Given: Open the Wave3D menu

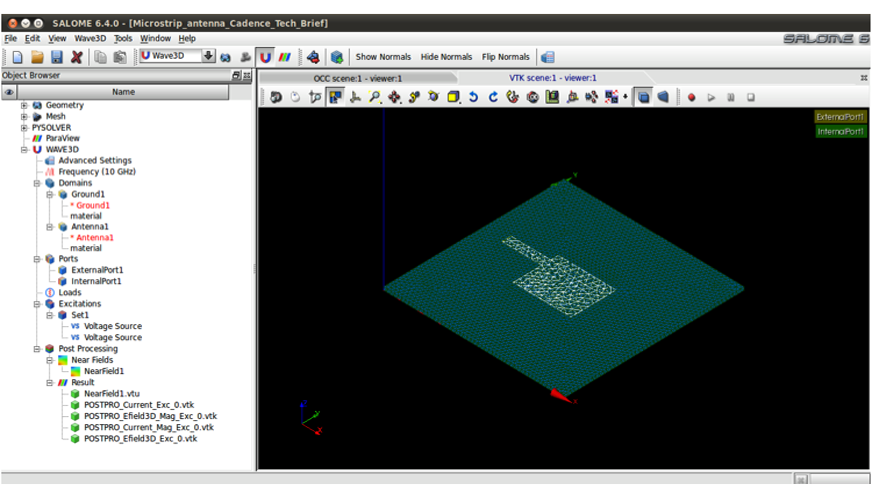Looking at the screenshot, I should 90,38.
